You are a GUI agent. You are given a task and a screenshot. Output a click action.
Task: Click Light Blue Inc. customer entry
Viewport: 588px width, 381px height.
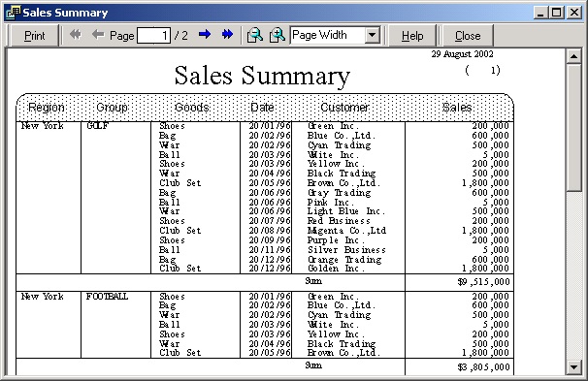tap(346, 211)
